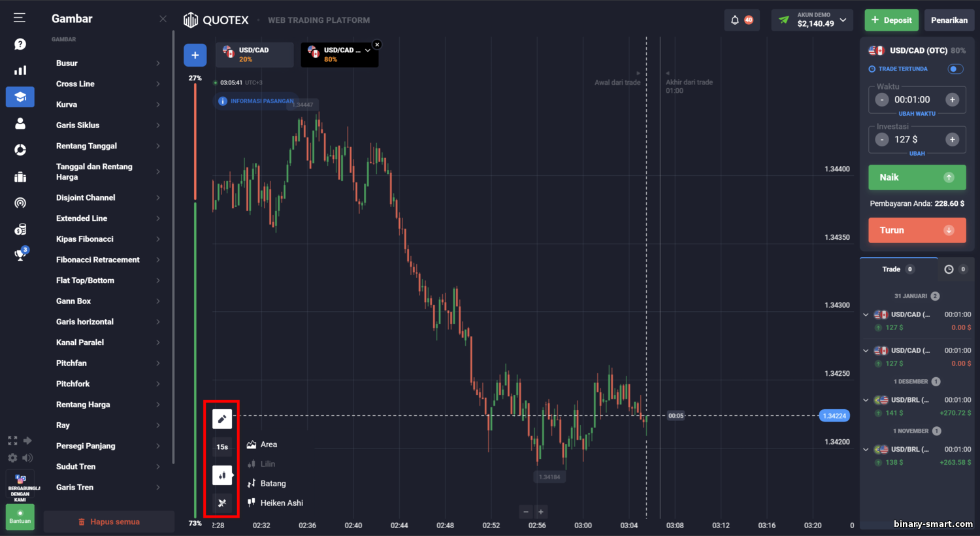Add new chart tab with plus button
This screenshot has width=980, height=536.
point(195,56)
